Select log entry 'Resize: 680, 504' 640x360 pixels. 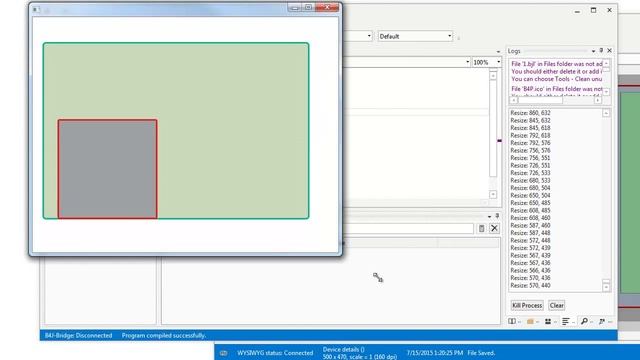click(x=530, y=188)
